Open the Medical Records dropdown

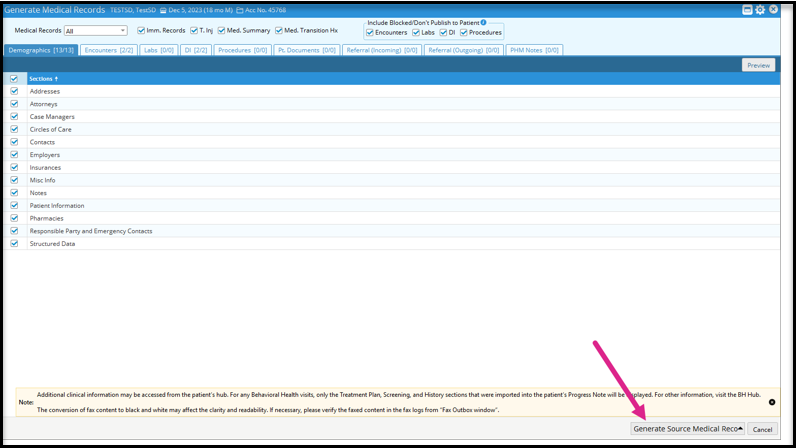point(95,31)
